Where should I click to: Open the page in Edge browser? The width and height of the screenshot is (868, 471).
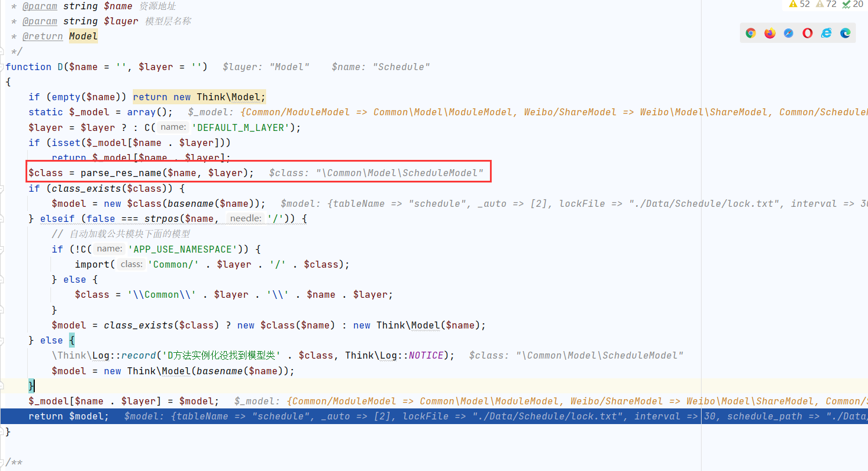845,33
